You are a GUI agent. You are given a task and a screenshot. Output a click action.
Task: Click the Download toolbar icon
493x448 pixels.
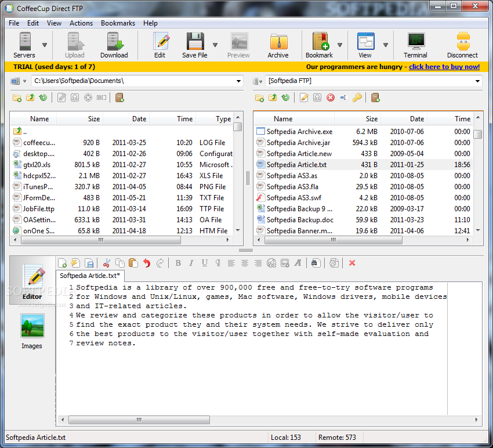115,41
